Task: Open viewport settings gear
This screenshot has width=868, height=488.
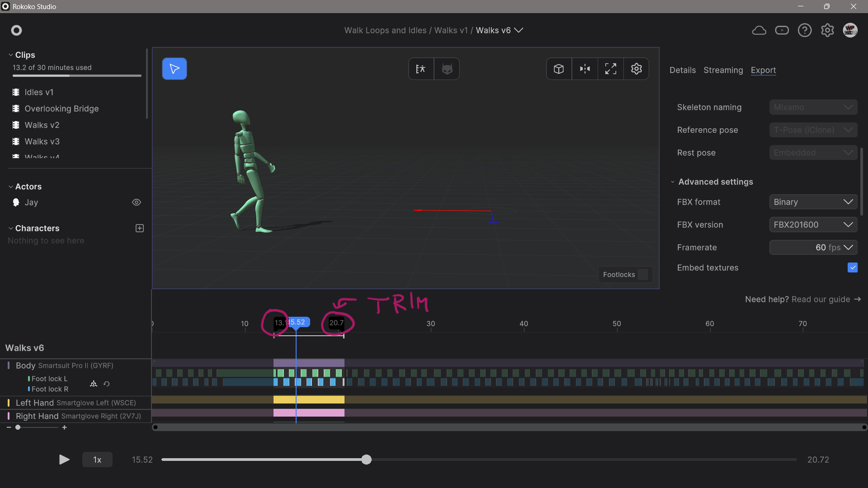Action: pos(636,69)
